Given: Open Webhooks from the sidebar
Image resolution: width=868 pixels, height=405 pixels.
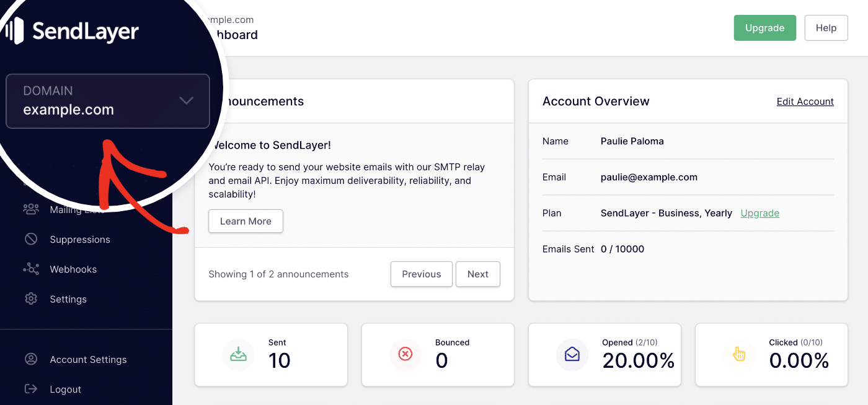Looking at the screenshot, I should pyautogui.click(x=31, y=269).
